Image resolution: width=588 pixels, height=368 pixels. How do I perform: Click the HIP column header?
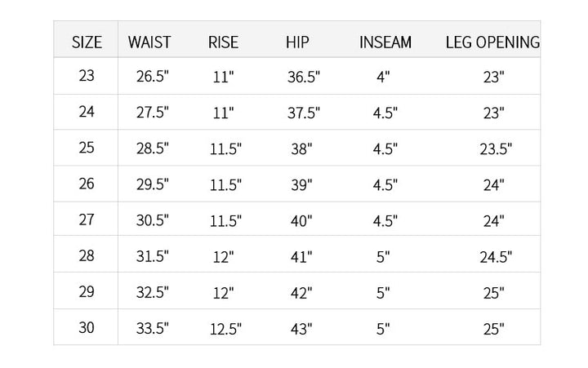[x=297, y=42]
